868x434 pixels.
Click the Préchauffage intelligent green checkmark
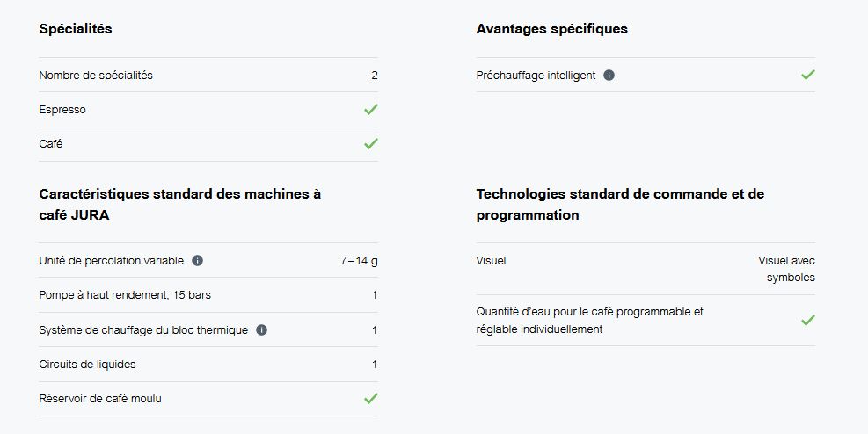point(808,75)
